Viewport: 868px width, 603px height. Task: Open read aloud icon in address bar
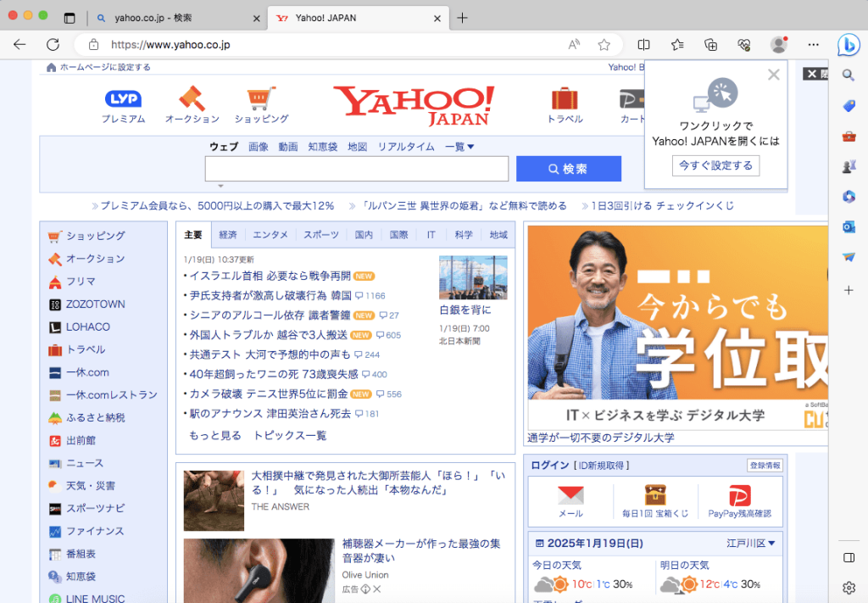tap(574, 45)
